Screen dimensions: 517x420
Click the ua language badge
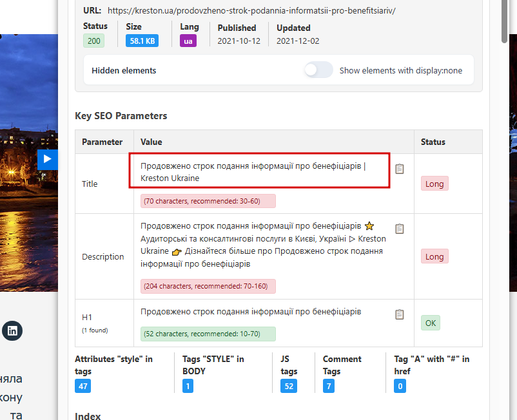[x=188, y=41]
